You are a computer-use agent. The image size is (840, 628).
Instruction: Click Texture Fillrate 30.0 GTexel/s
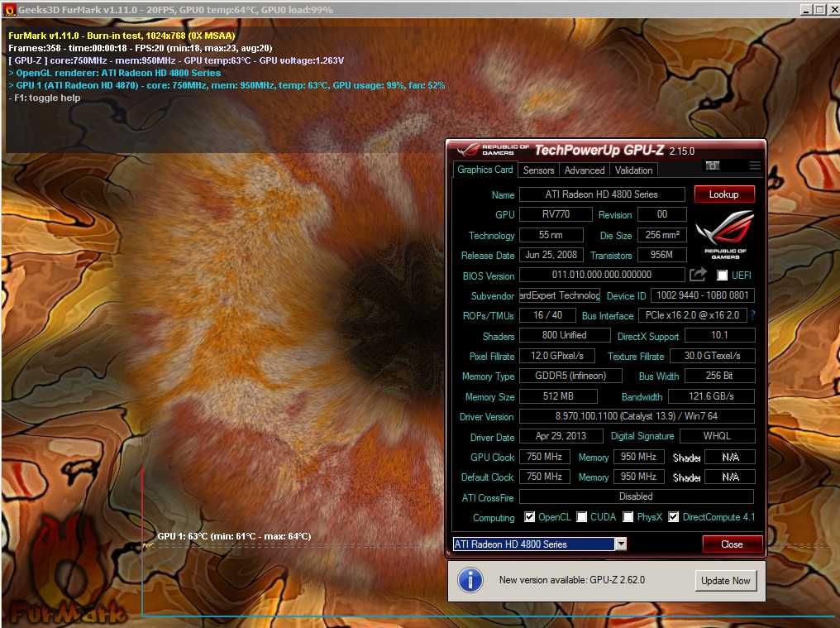712,356
